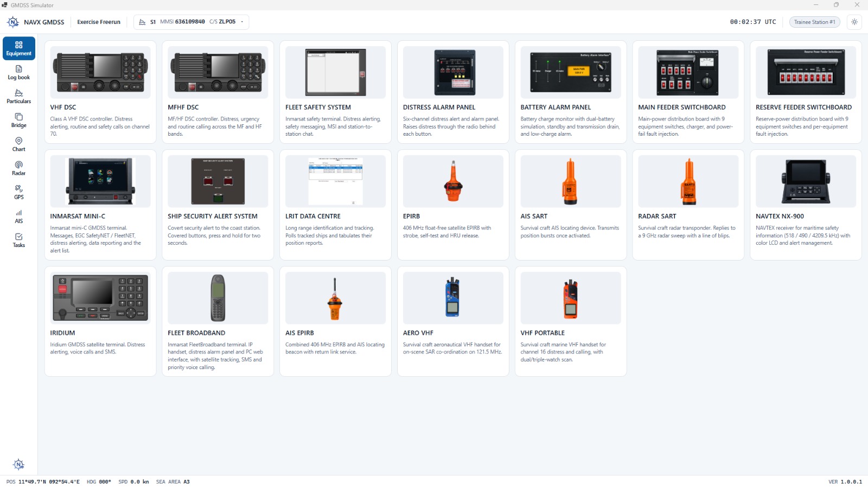868x488 pixels.
Task: Open the Distress Alarm Panel thumbnail
Action: pyautogui.click(x=453, y=72)
